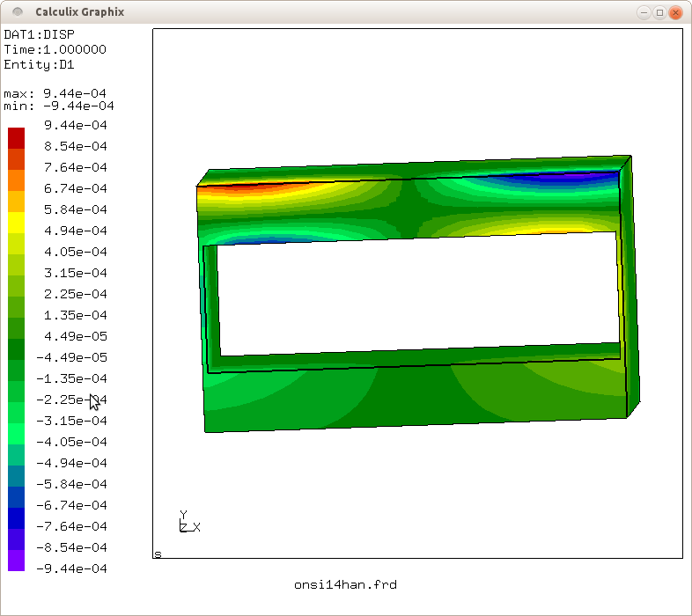Click the 's' marker in viewport corner

tap(158, 554)
